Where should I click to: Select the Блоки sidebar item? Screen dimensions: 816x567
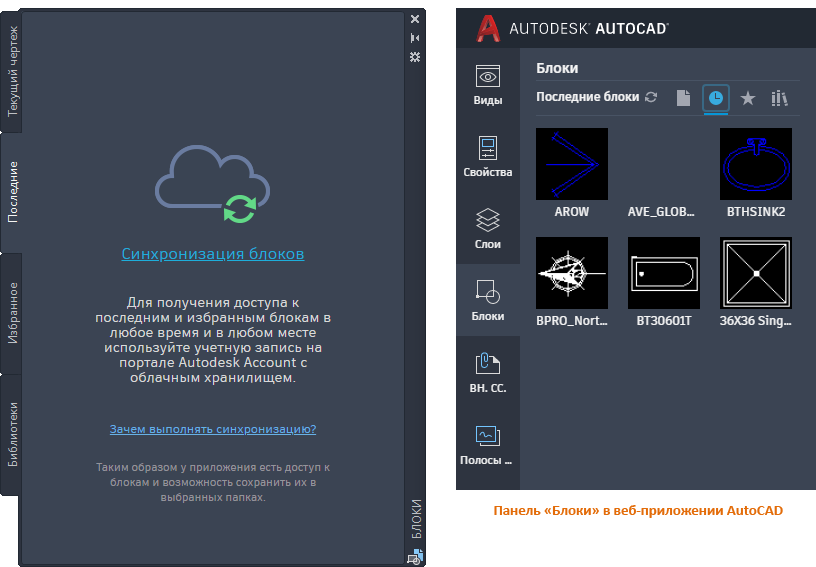(x=488, y=300)
